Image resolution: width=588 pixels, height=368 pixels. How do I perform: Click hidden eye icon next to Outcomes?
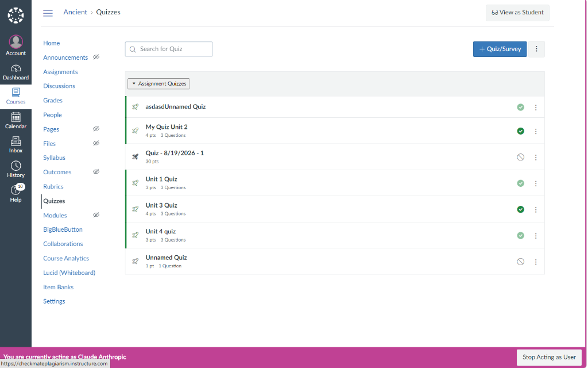pyautogui.click(x=96, y=171)
